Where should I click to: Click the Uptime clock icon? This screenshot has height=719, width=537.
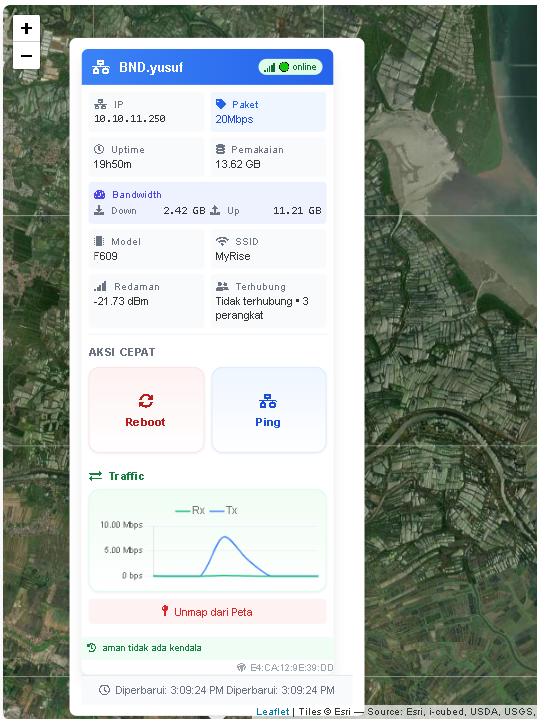point(99,149)
